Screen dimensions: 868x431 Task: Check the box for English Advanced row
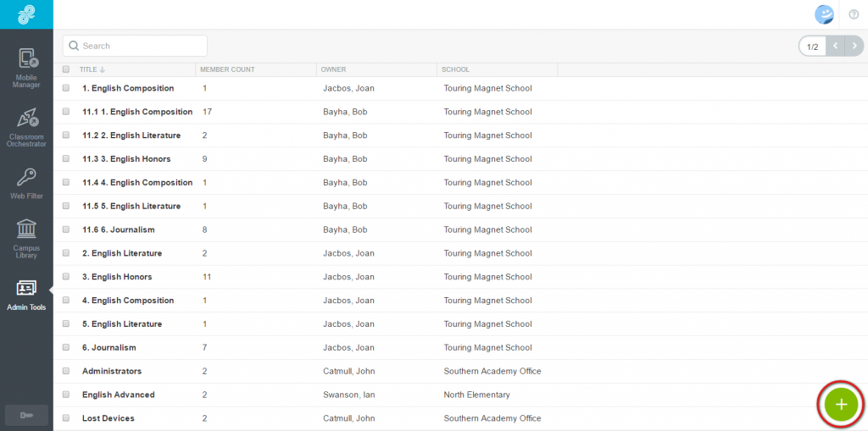click(66, 395)
